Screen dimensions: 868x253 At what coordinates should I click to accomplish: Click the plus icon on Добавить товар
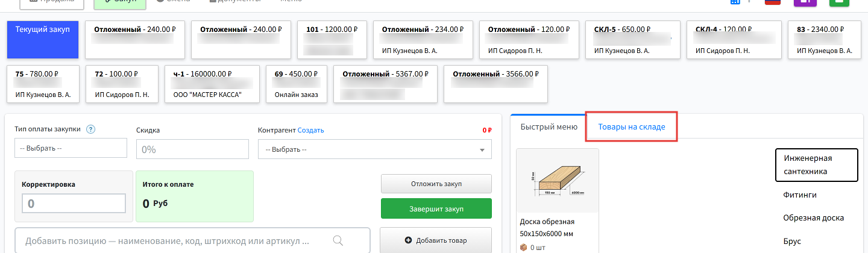pos(408,240)
